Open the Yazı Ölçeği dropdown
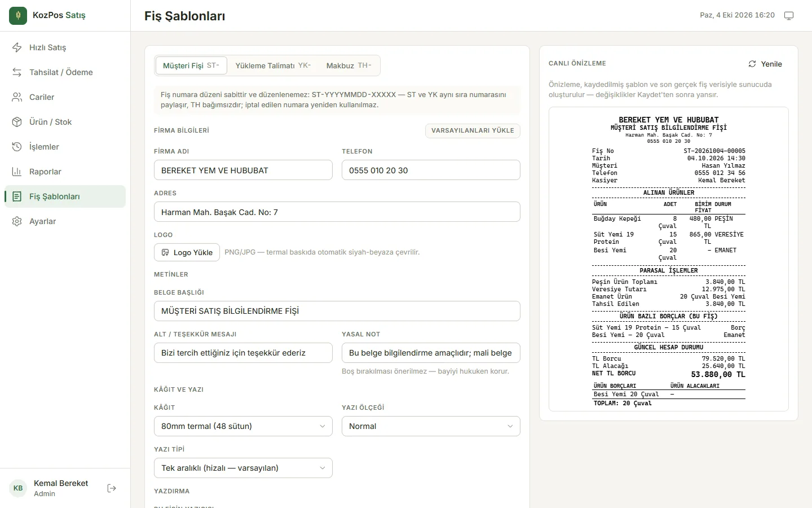 click(431, 426)
